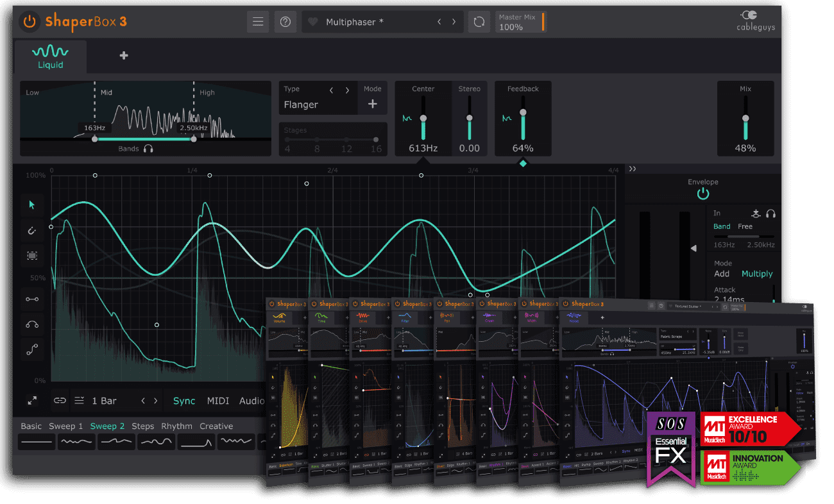This screenshot has width=834, height=504.
Task: Toggle the Envelope power button
Action: [702, 194]
